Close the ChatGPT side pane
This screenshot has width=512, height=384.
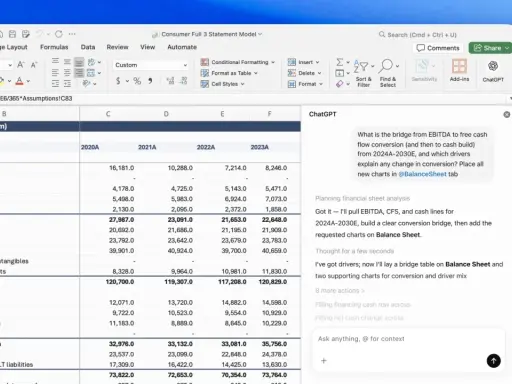507,114
